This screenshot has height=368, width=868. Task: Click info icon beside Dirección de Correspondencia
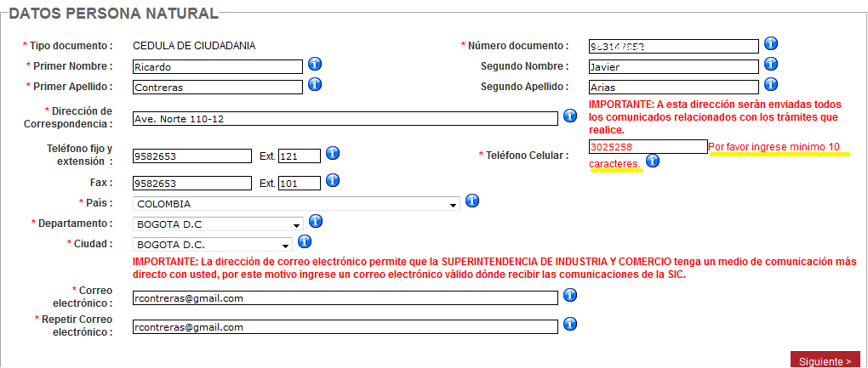(x=570, y=116)
